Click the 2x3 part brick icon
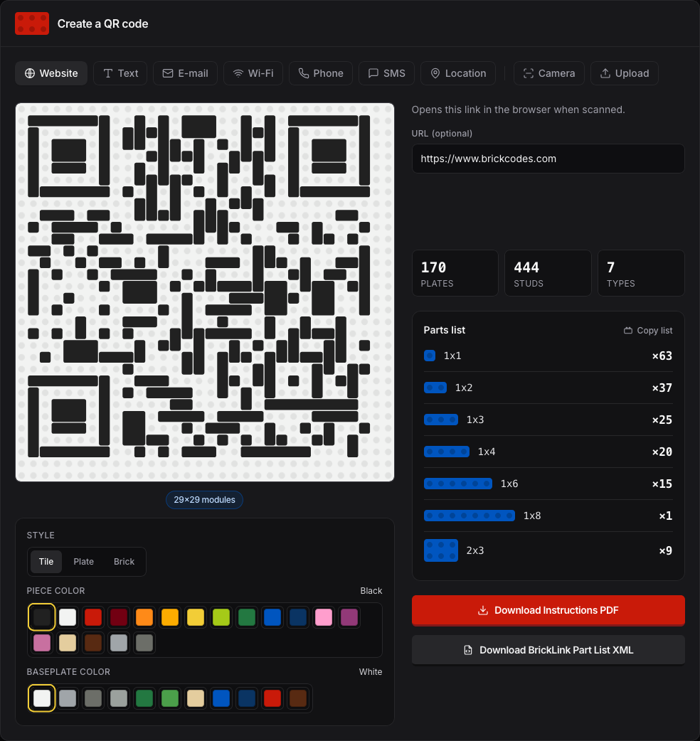This screenshot has width=700, height=741. pyautogui.click(x=441, y=550)
